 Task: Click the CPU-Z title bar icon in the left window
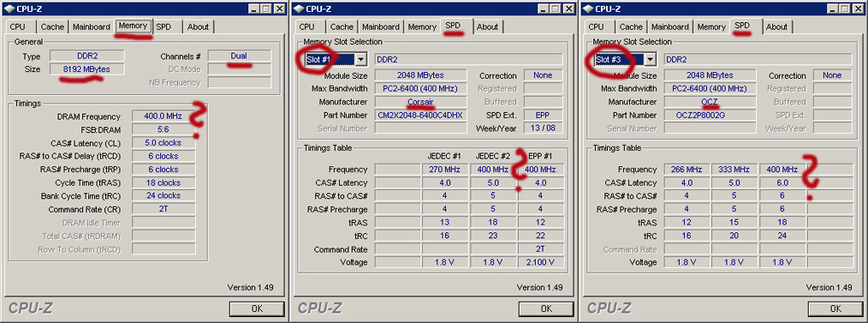point(8,8)
